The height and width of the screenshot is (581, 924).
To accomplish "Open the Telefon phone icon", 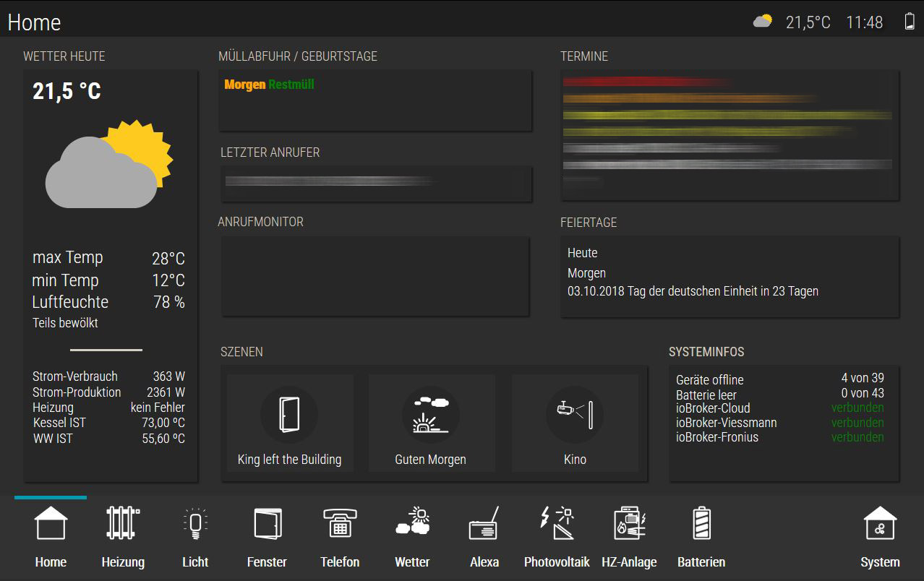I will (340, 523).
